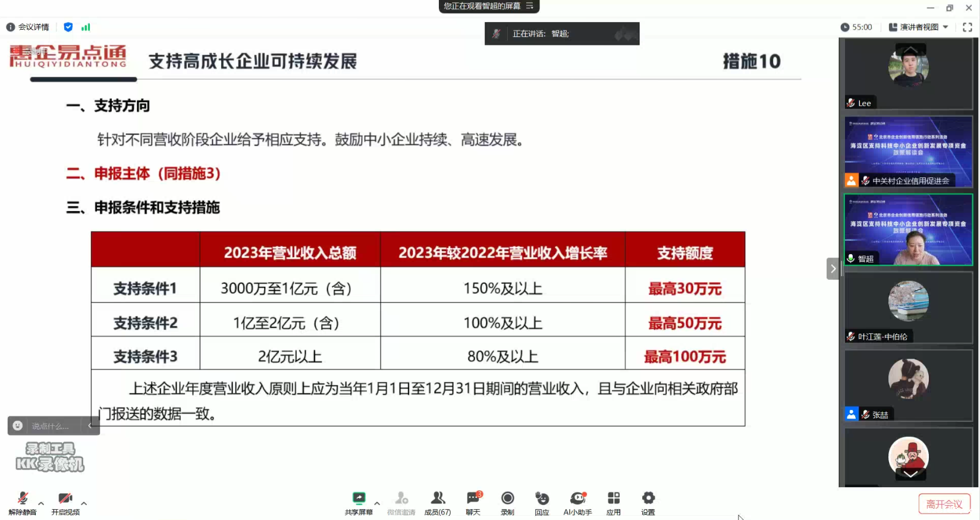Open 设置 settings gear

(648, 502)
